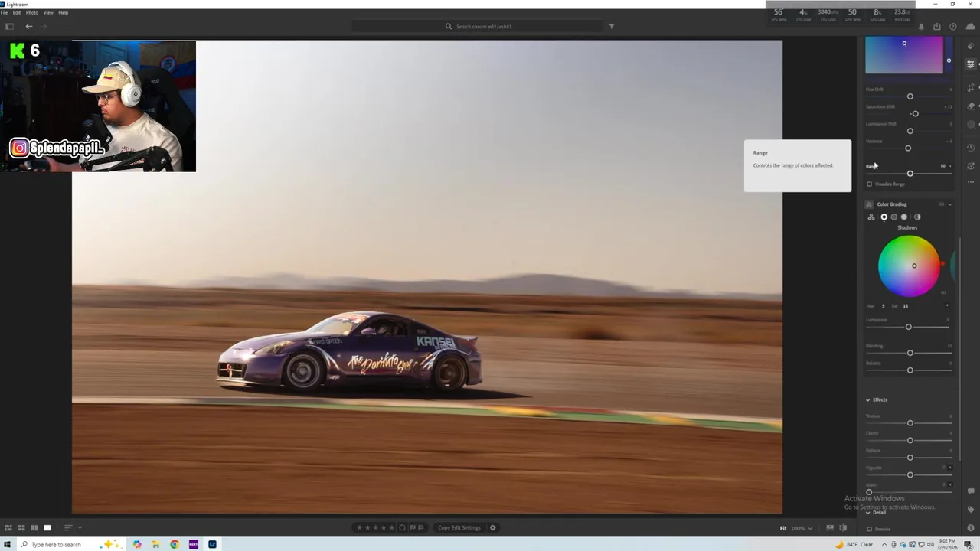Click the Copy Edit Settings button
The image size is (980, 551).
point(459,527)
